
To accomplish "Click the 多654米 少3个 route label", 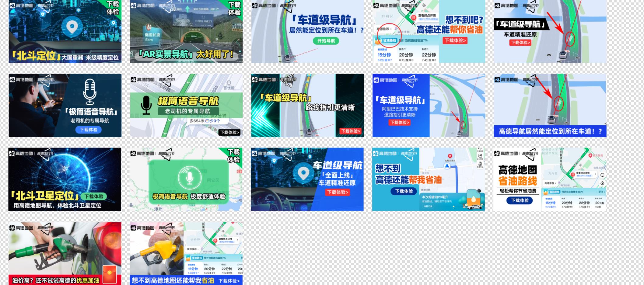I will tap(205, 121).
